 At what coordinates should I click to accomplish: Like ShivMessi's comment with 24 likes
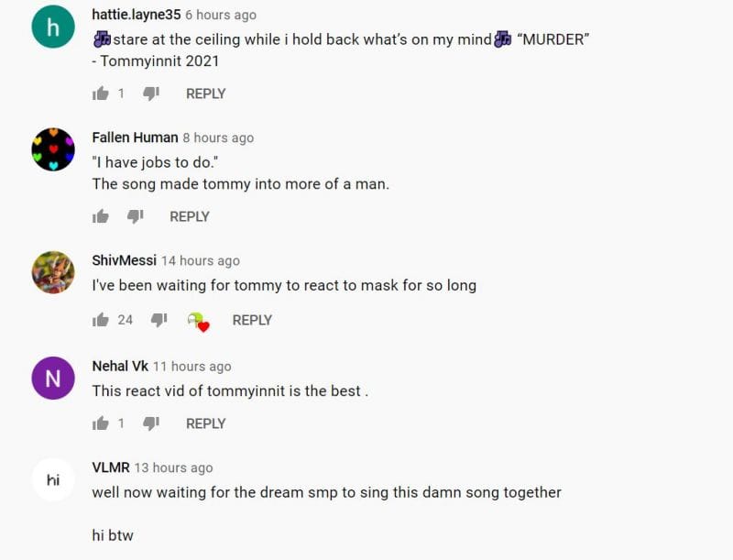tap(101, 320)
